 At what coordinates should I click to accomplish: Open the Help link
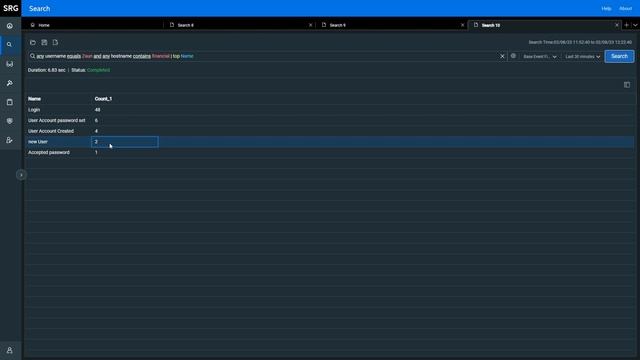tap(606, 9)
